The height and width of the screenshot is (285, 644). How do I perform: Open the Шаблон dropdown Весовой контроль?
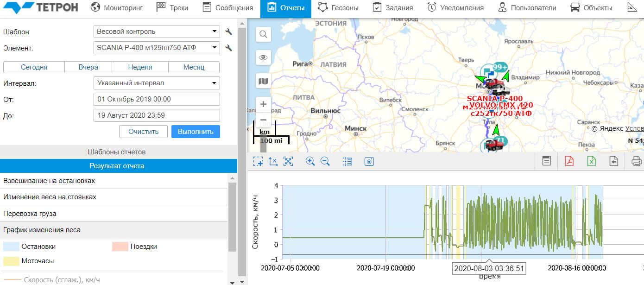(x=157, y=32)
